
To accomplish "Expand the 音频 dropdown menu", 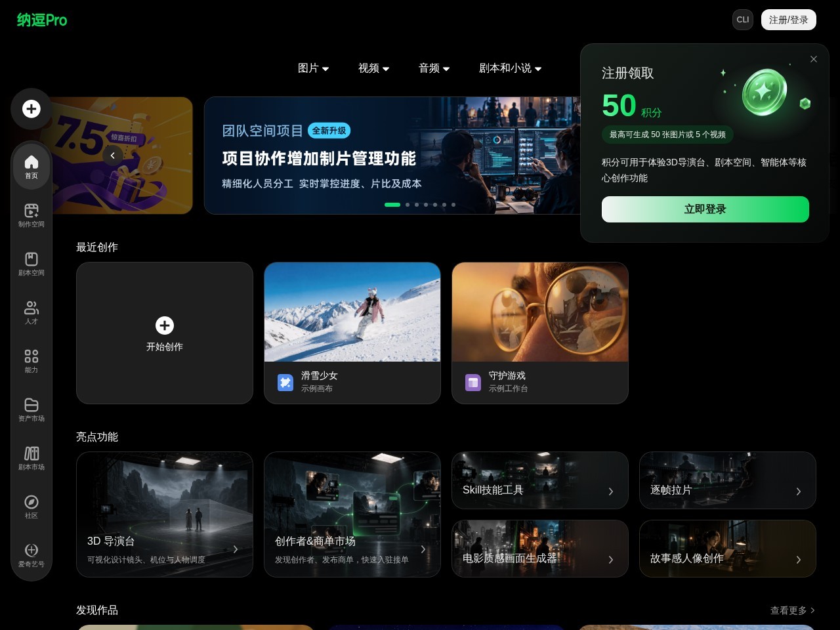I will click(x=434, y=68).
